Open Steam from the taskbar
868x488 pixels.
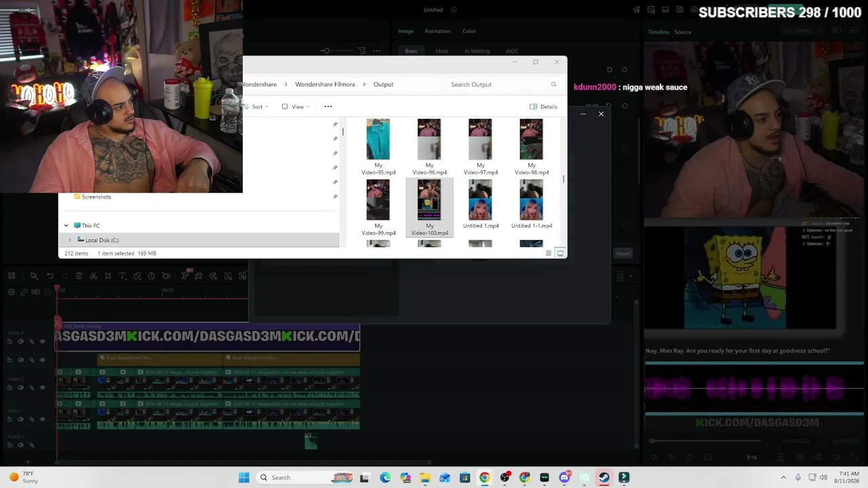coord(604,478)
